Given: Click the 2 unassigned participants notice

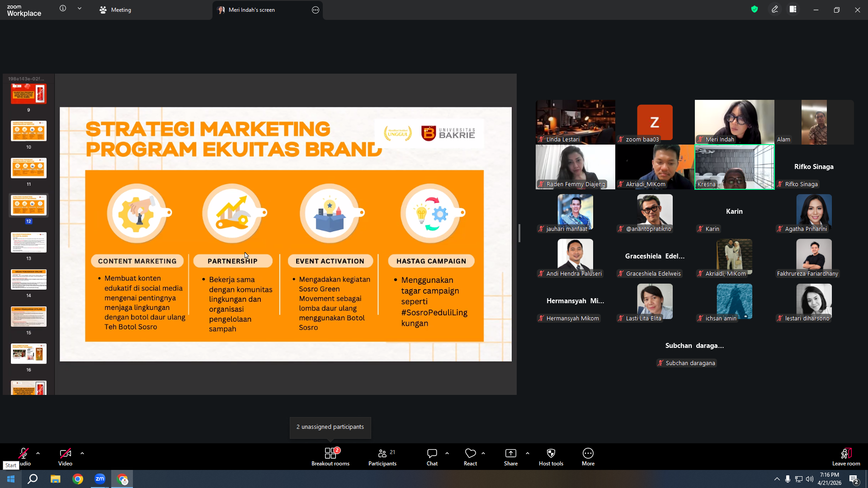Looking at the screenshot, I should coord(330,427).
